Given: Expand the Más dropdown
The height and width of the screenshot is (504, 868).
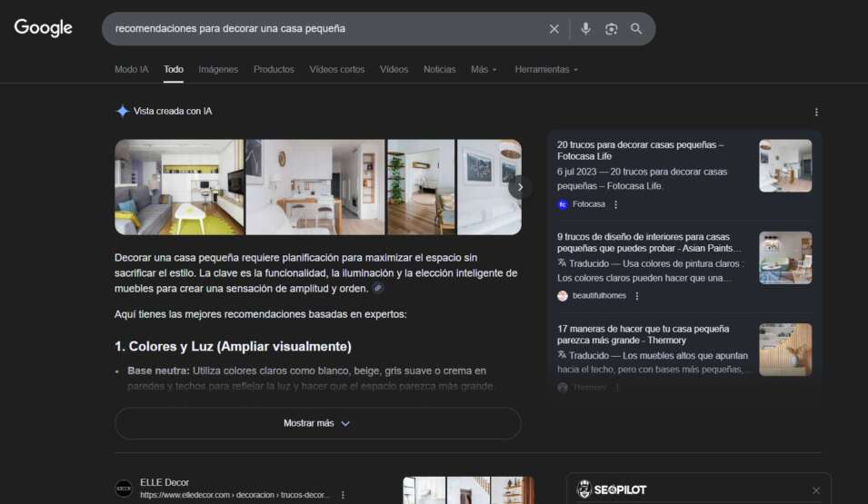Looking at the screenshot, I should click(484, 69).
